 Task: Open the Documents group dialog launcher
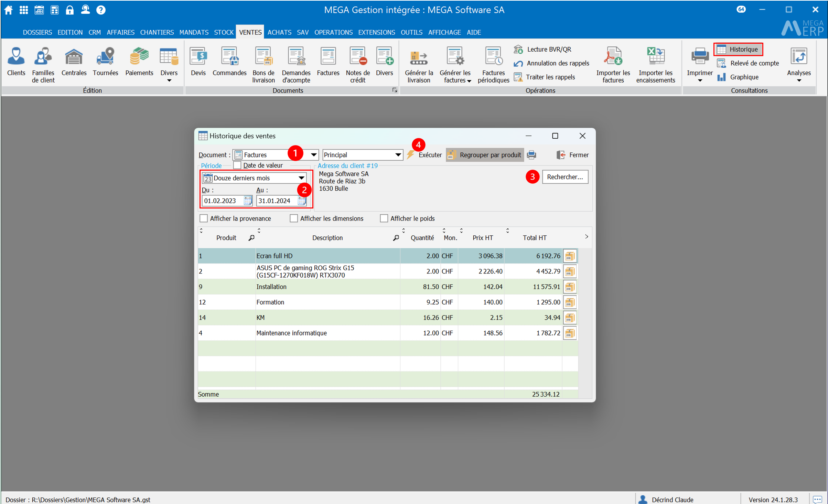coord(395,90)
